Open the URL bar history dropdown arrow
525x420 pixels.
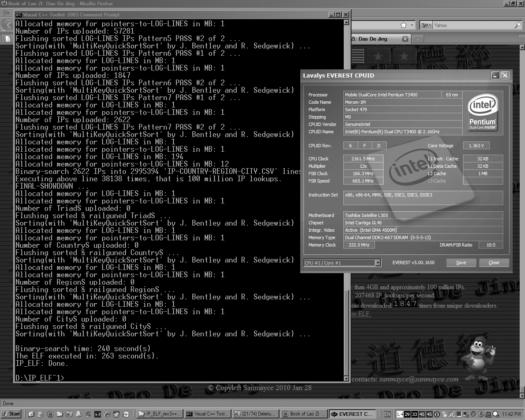(x=412, y=25)
